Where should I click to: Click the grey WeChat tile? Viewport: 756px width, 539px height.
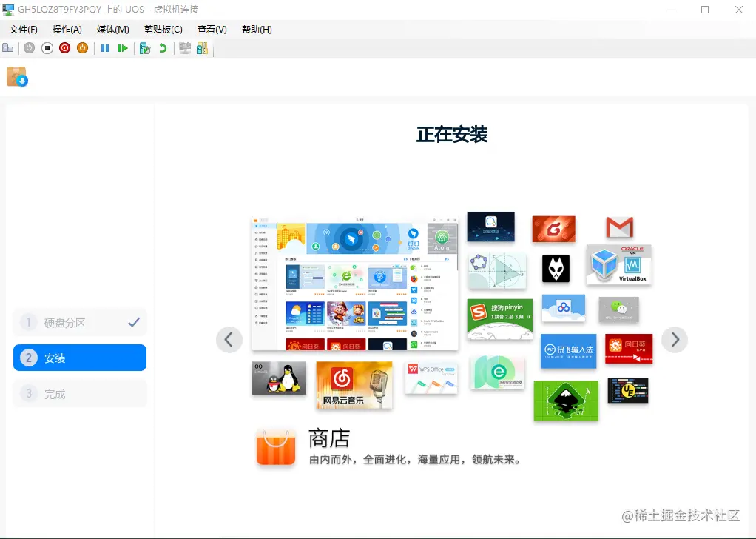coord(619,309)
